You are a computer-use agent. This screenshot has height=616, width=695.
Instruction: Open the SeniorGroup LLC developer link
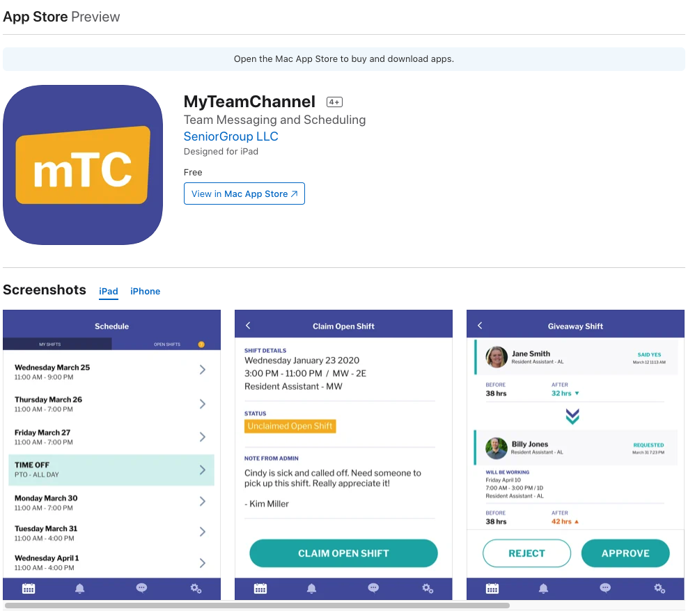pyautogui.click(x=231, y=136)
